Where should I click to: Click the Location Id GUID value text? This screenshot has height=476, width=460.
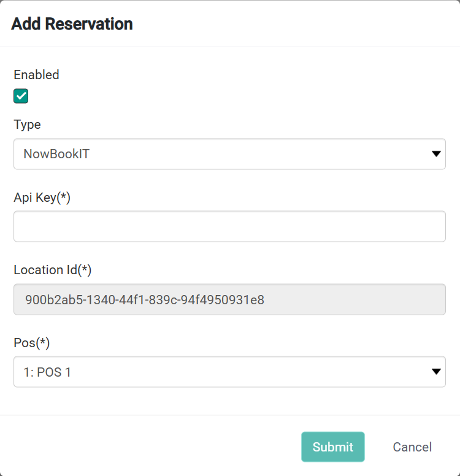click(145, 300)
